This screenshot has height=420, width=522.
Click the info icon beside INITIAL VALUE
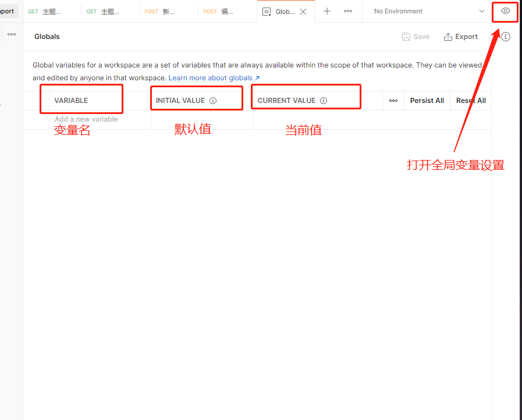[x=213, y=101]
